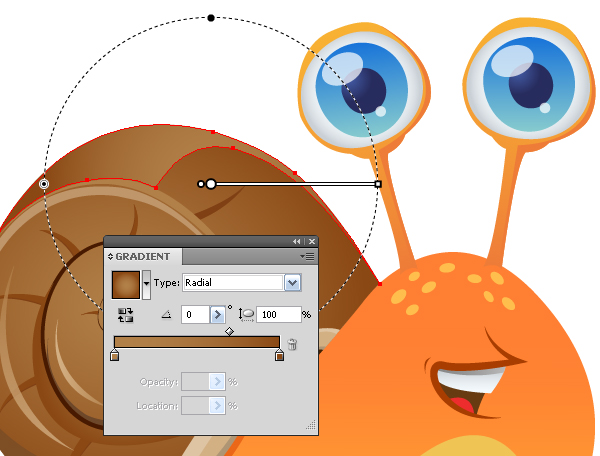Select the right dark-brown color stop
The width and height of the screenshot is (600, 456).
tap(279, 355)
